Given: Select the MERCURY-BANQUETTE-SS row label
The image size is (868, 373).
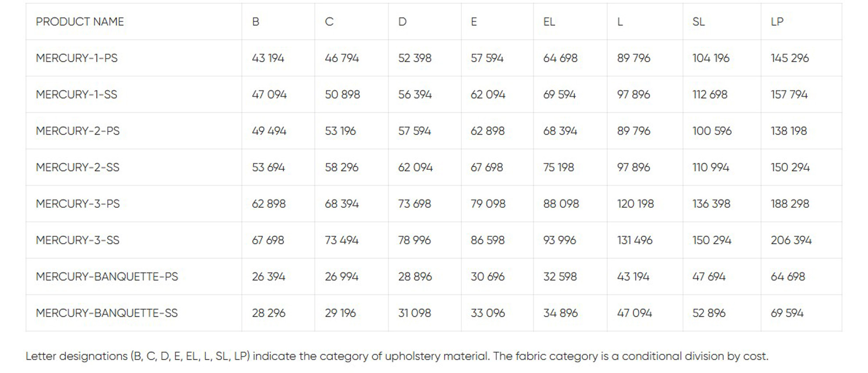Looking at the screenshot, I should tap(107, 313).
